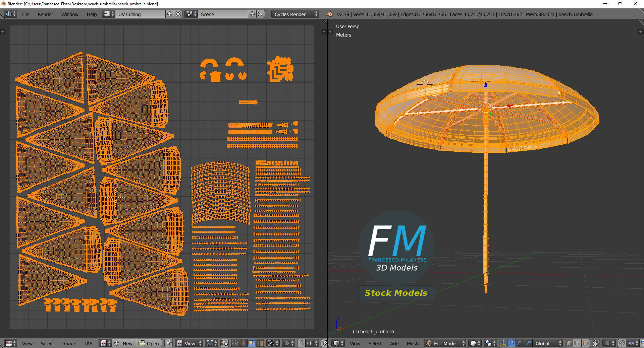Viewport: 644px width, 348px height.
Task: Click New to create an image
Action: pyautogui.click(x=124, y=343)
